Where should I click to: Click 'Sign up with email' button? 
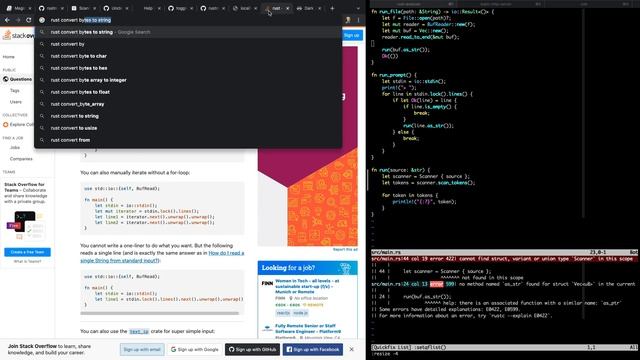coord(142,349)
